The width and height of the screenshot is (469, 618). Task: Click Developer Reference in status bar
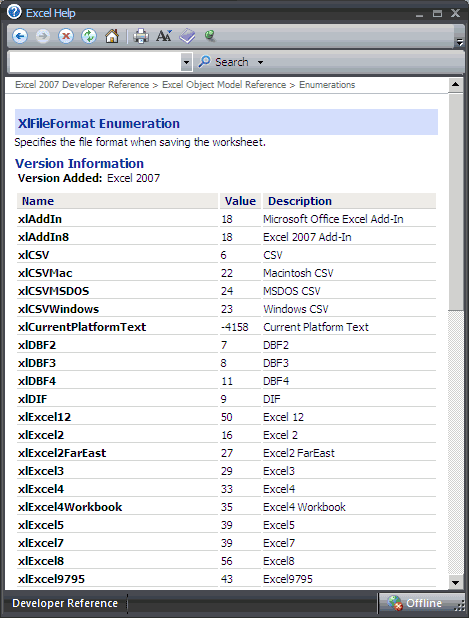(65, 603)
